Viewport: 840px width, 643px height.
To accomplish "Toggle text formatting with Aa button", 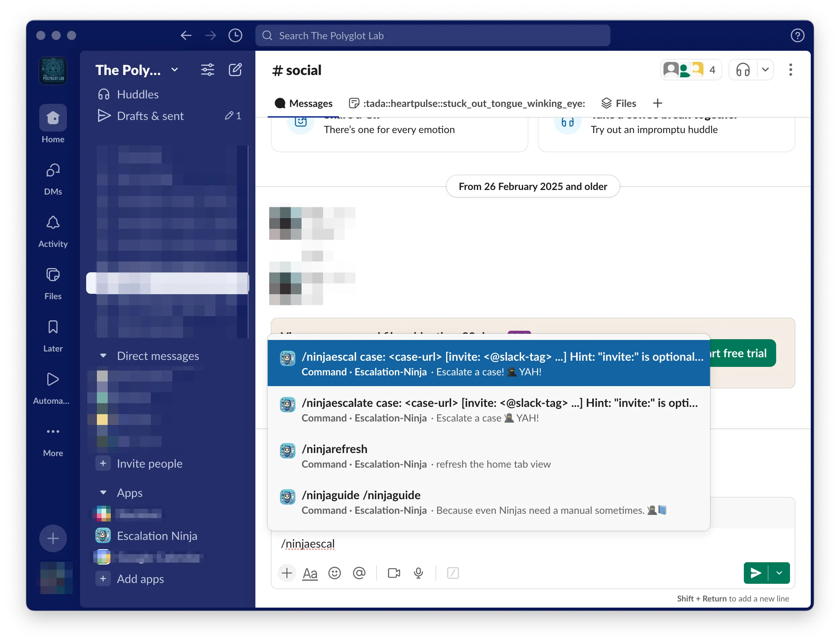I will coord(310,573).
